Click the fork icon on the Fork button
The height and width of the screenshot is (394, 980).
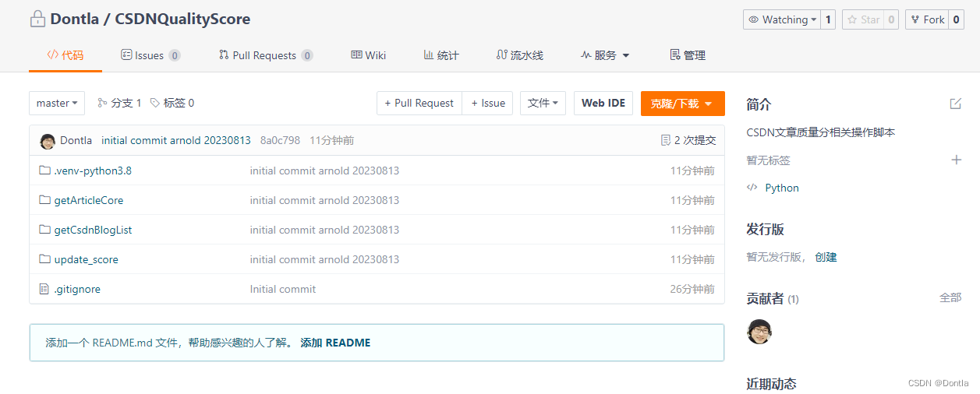coord(915,19)
